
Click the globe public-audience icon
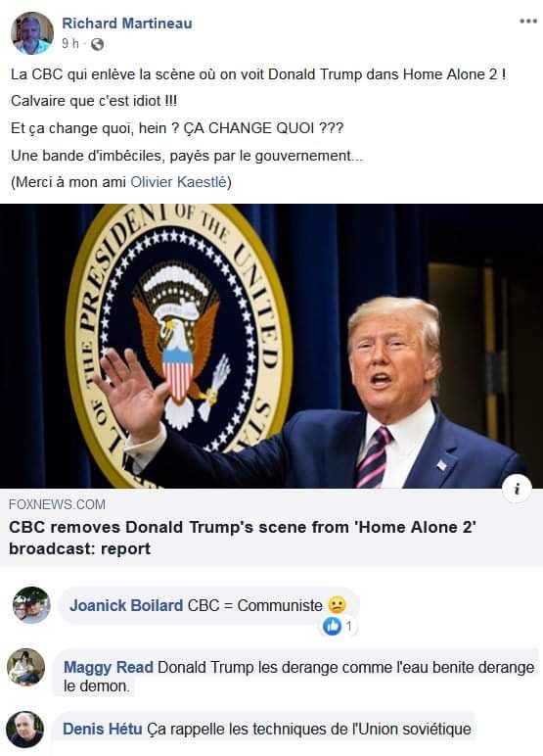coord(97,44)
